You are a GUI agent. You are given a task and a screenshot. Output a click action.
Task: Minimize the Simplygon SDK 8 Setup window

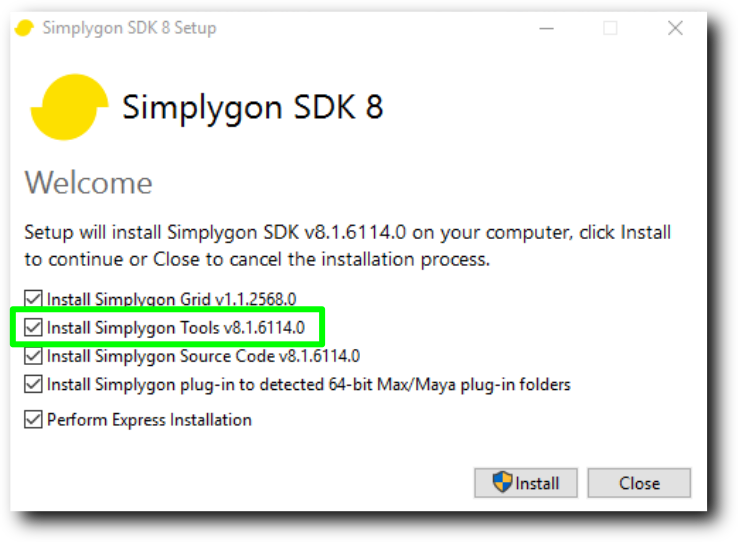coord(546,28)
